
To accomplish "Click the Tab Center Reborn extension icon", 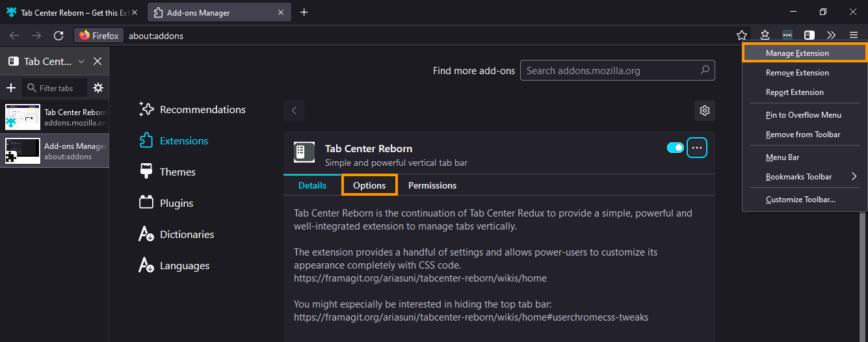I will click(304, 153).
